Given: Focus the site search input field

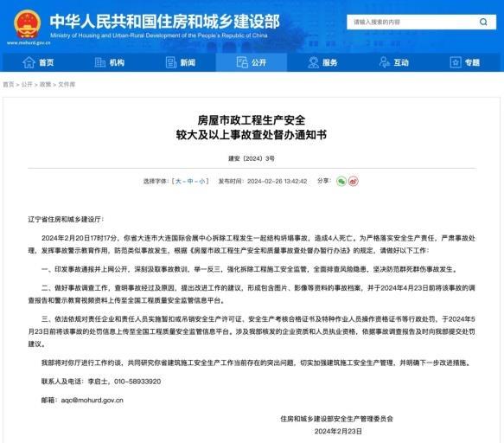Looking at the screenshot, I should 413,22.
